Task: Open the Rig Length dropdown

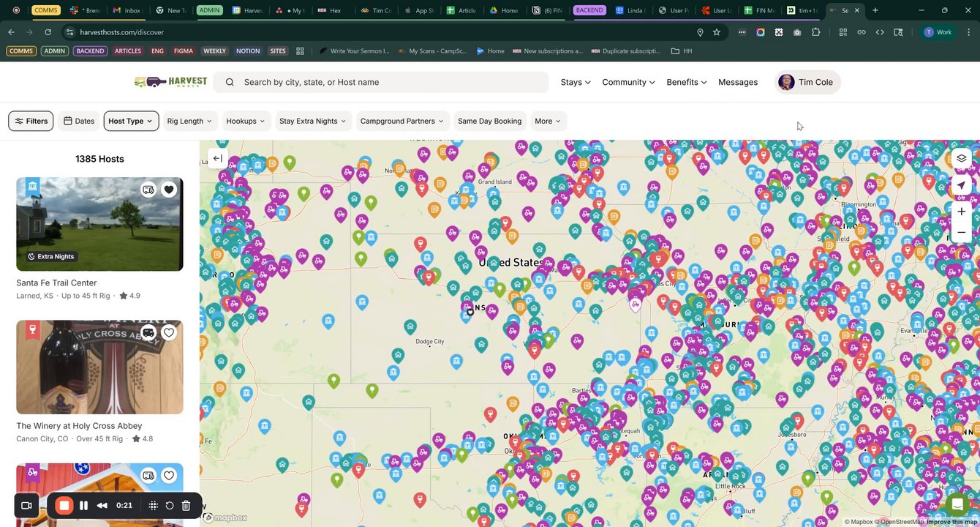Action: pos(189,122)
